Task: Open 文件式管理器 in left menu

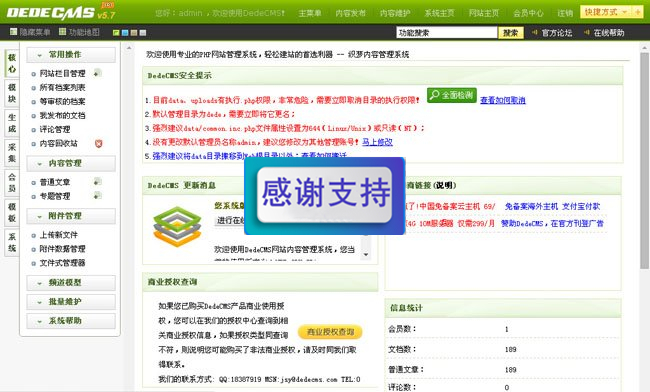Action: coord(62,263)
